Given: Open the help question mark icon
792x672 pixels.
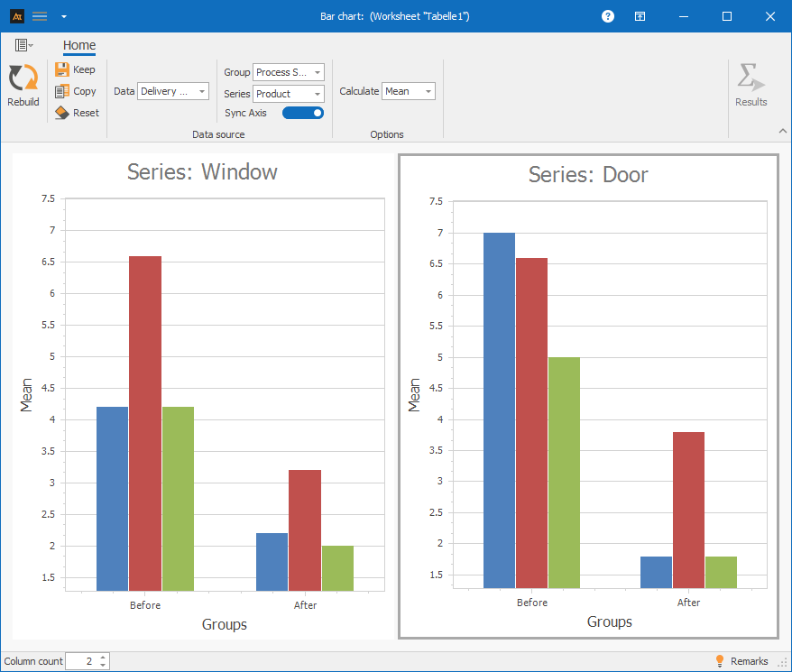Looking at the screenshot, I should pyautogui.click(x=608, y=16).
